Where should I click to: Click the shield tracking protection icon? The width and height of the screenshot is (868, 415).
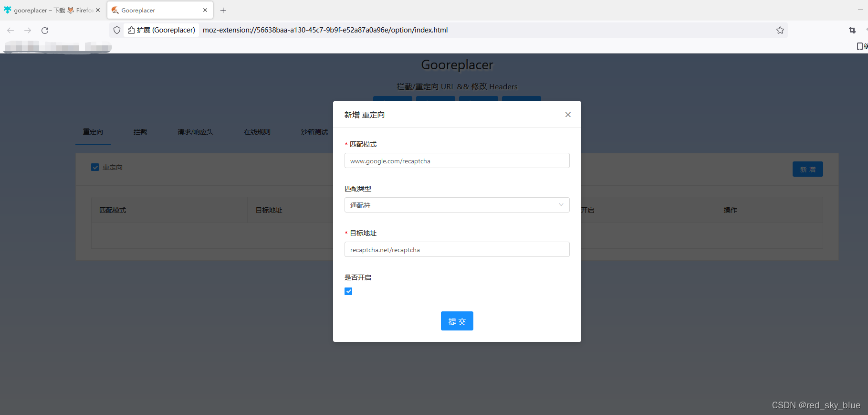pyautogui.click(x=117, y=30)
